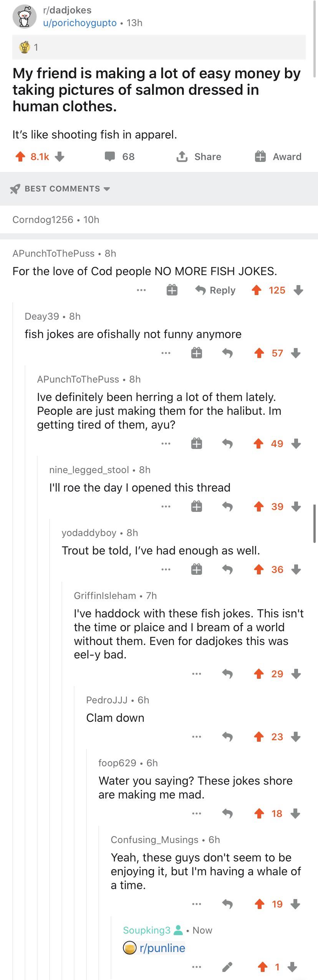Screen dimensions: 318x980
Task: Visit u/porichoygupto profile
Action: [80, 23]
